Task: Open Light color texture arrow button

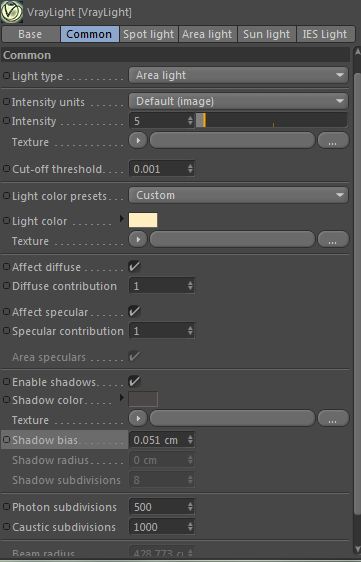Action: pos(138,239)
